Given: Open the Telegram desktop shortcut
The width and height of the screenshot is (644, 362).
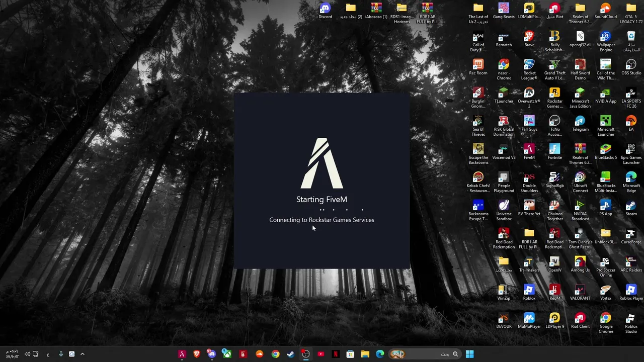Looking at the screenshot, I should 580,124.
